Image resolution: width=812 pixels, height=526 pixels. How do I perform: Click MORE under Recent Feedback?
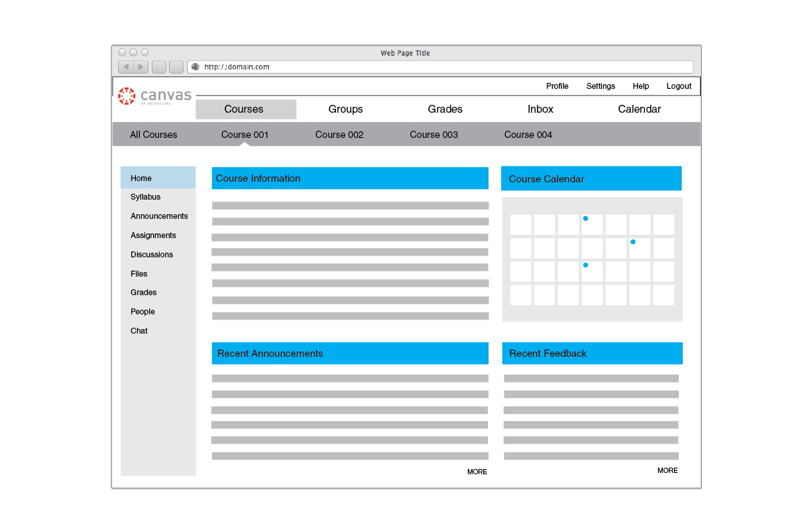click(667, 470)
